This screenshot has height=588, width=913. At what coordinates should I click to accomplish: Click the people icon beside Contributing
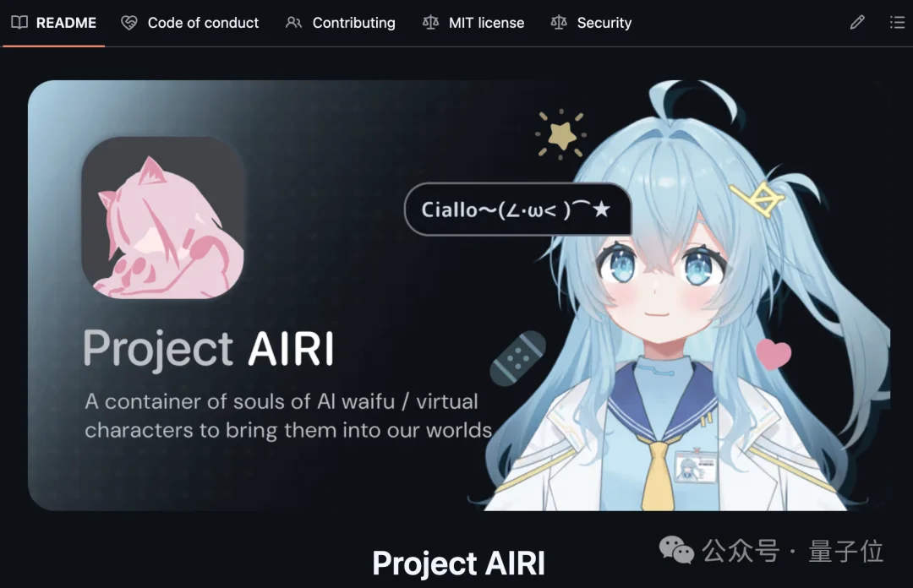293,23
